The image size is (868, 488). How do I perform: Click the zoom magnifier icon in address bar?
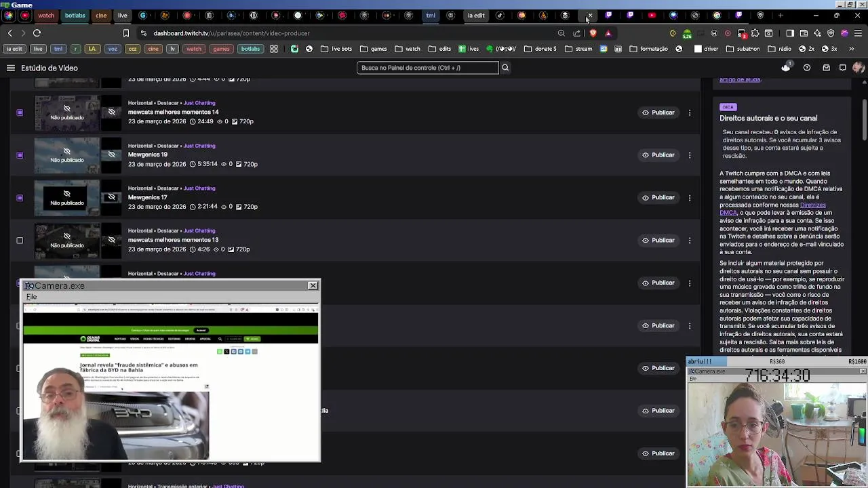[x=561, y=33]
